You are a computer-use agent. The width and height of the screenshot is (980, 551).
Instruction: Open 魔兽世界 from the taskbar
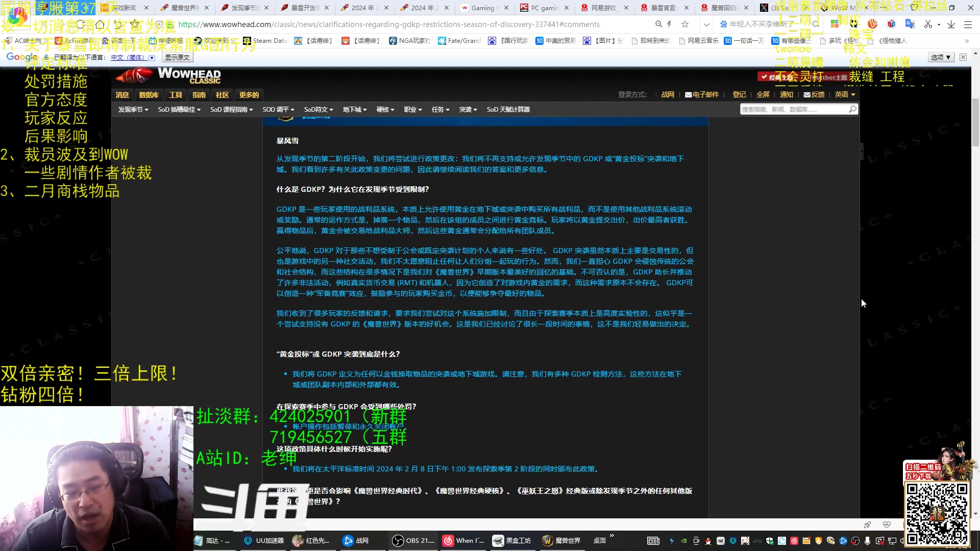(x=562, y=541)
